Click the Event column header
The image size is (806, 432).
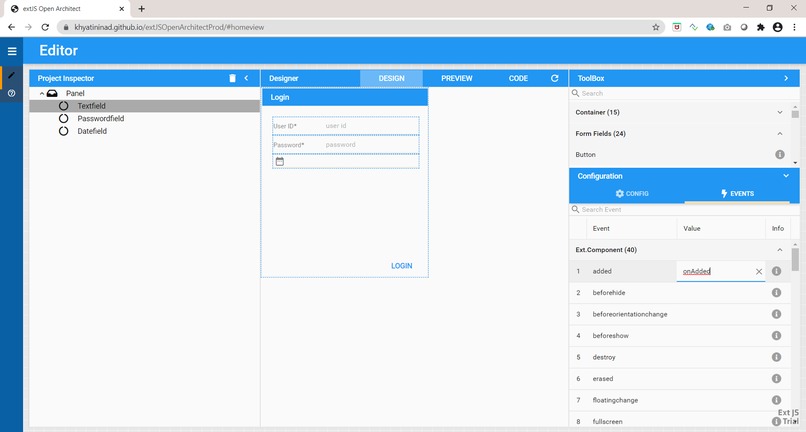tap(632, 228)
